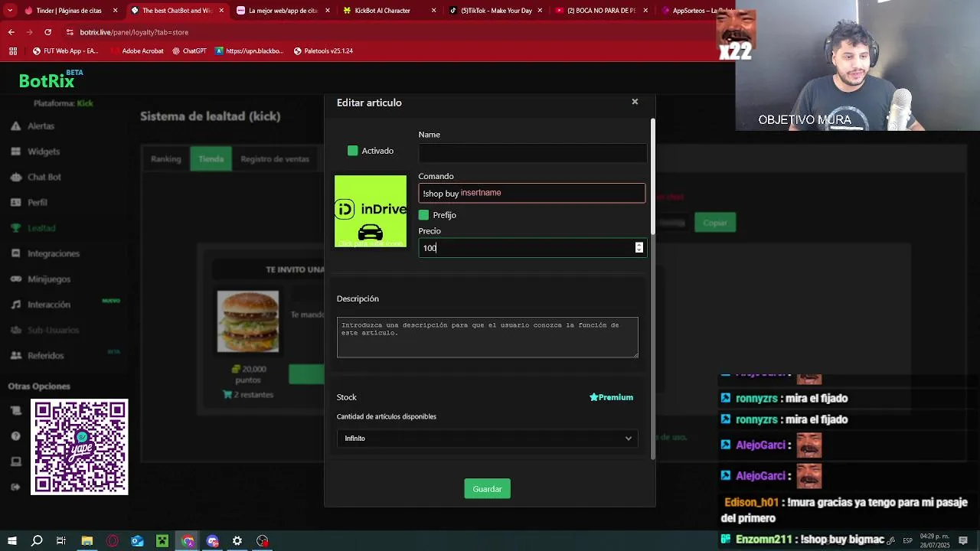Viewport: 980px width, 551px height.
Task: Close the Tinder browser tab
Action: pos(116,11)
